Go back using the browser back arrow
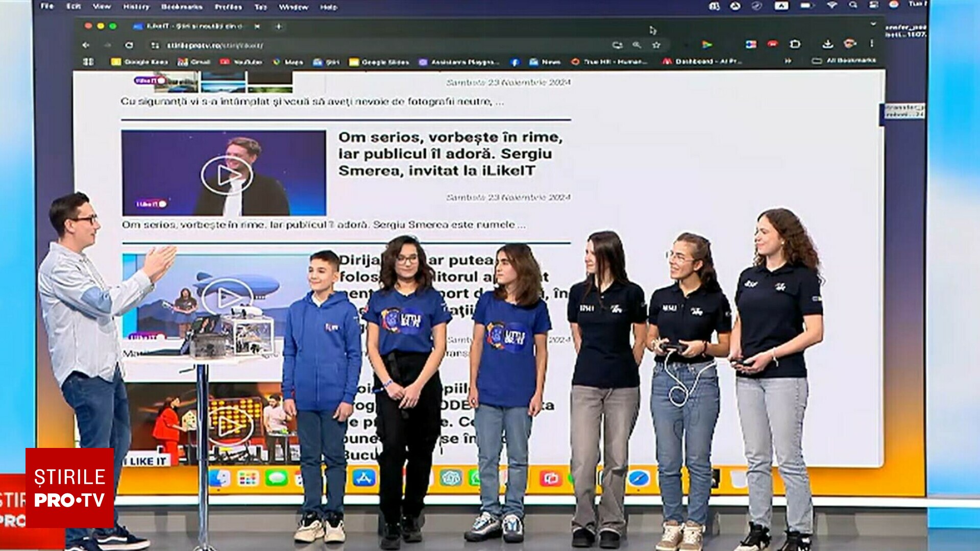Viewport: 980px width, 551px height. [86, 45]
